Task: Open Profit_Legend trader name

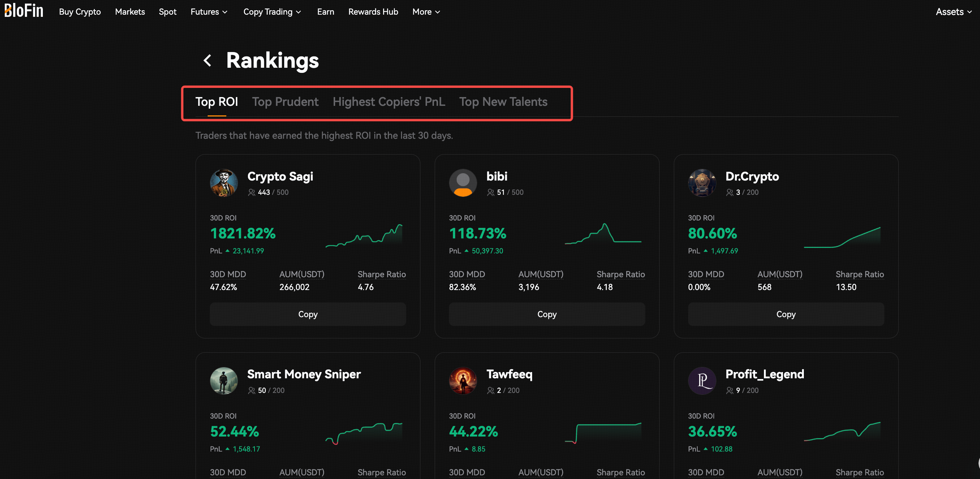Action: [765, 374]
